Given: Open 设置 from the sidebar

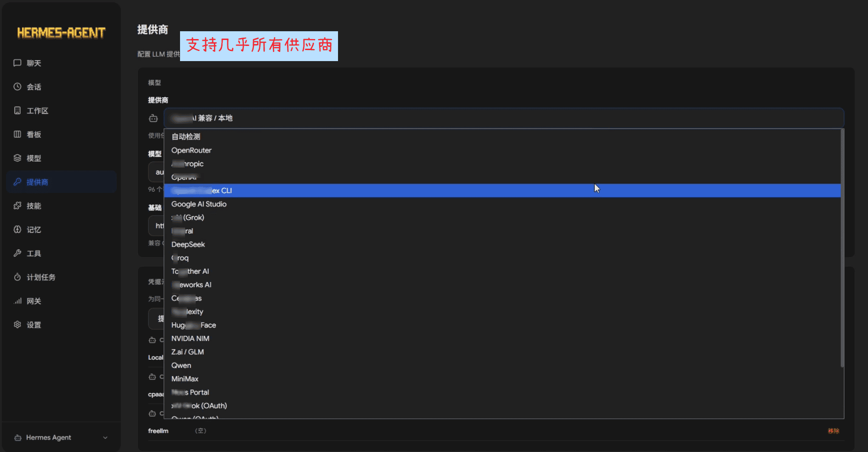Looking at the screenshot, I should (x=62, y=325).
